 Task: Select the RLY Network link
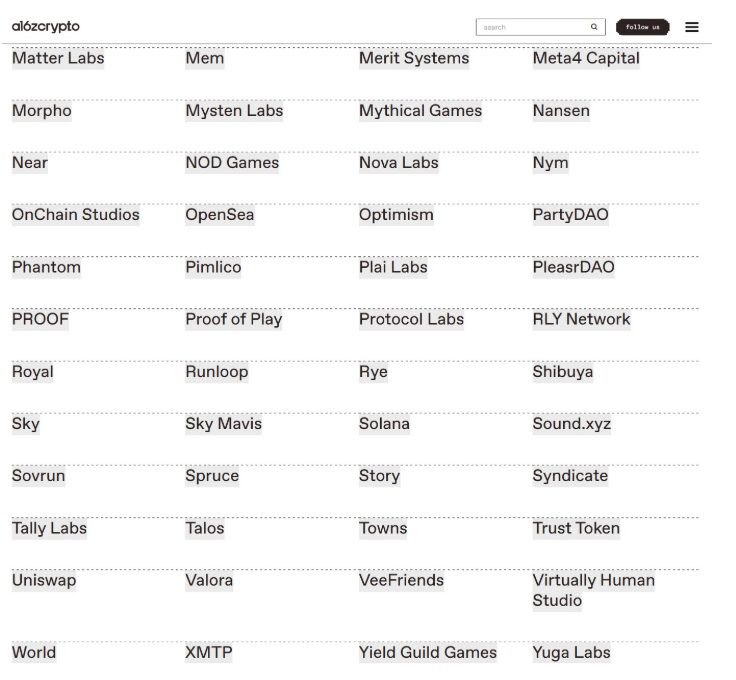[581, 320]
